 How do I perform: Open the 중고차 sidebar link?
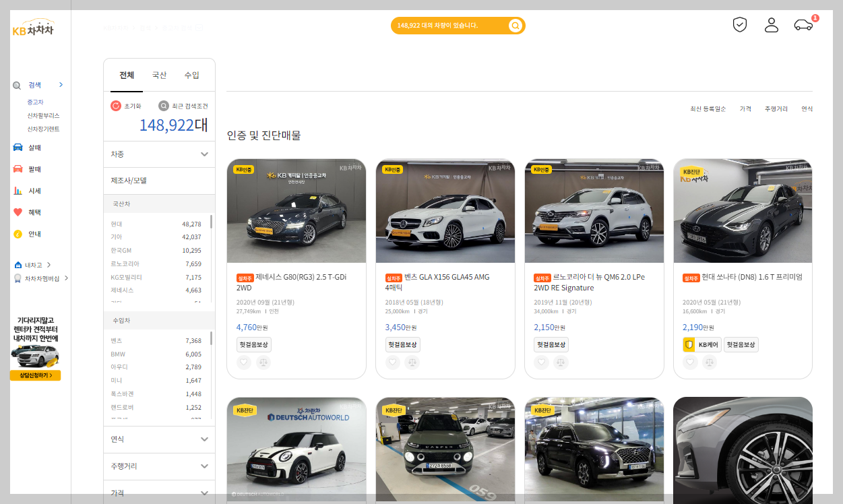(x=35, y=102)
